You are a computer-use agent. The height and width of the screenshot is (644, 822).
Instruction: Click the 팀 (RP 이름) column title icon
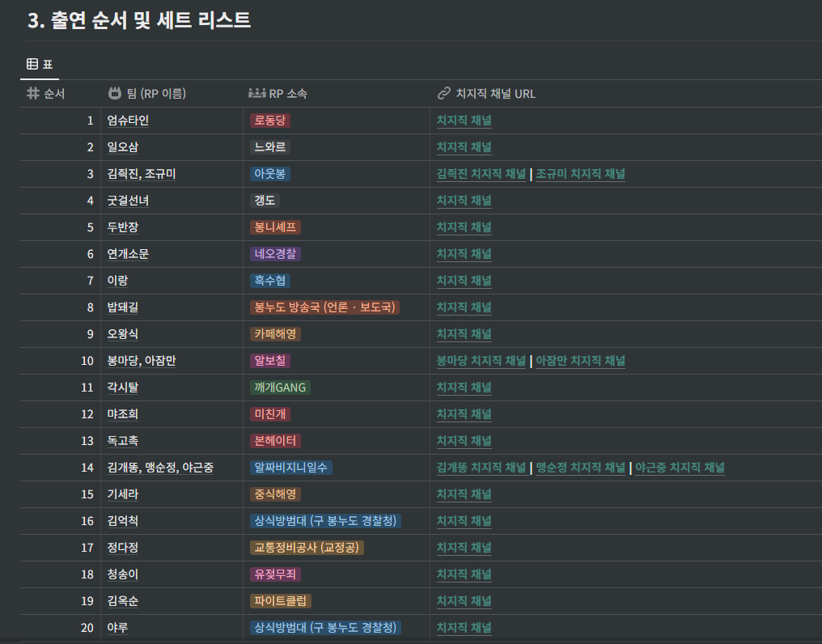click(114, 93)
